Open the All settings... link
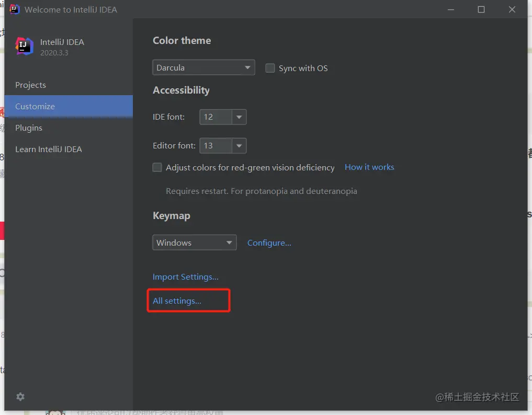The image size is (532, 415). 177,301
